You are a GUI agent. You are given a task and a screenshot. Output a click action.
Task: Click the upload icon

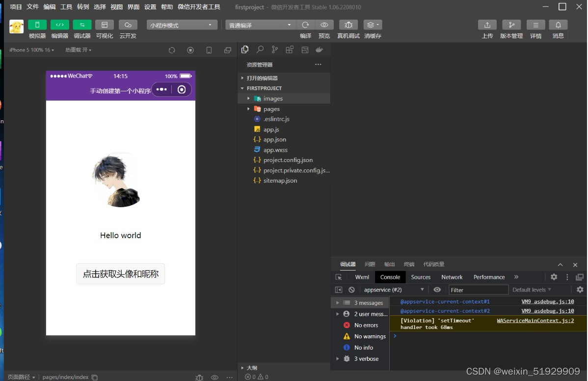[487, 25]
